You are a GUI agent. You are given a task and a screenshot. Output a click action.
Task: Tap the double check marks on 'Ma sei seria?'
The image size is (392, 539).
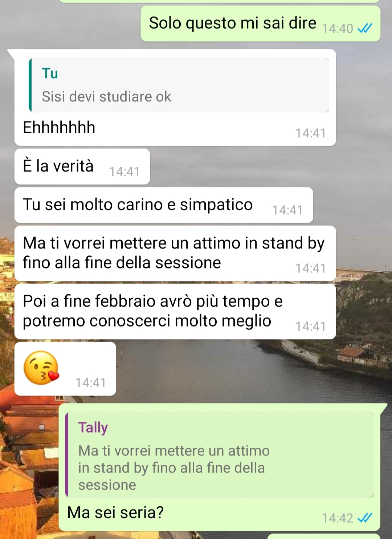(x=365, y=518)
